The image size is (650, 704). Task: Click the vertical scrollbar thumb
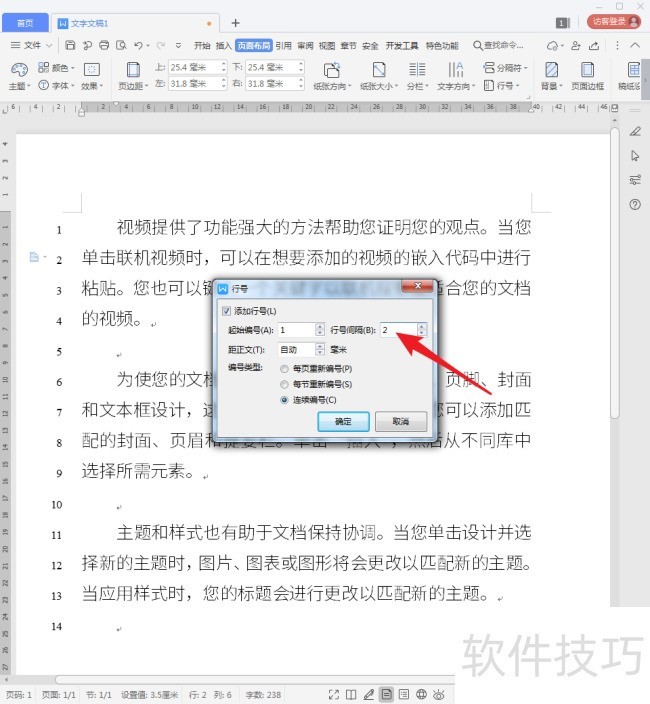[x=615, y=273]
